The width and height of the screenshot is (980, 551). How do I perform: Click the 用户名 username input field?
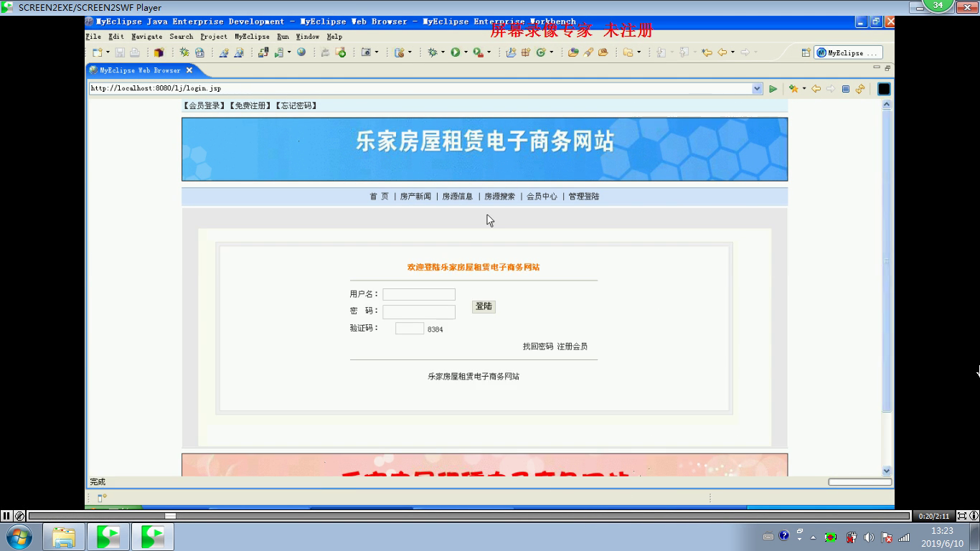(419, 294)
